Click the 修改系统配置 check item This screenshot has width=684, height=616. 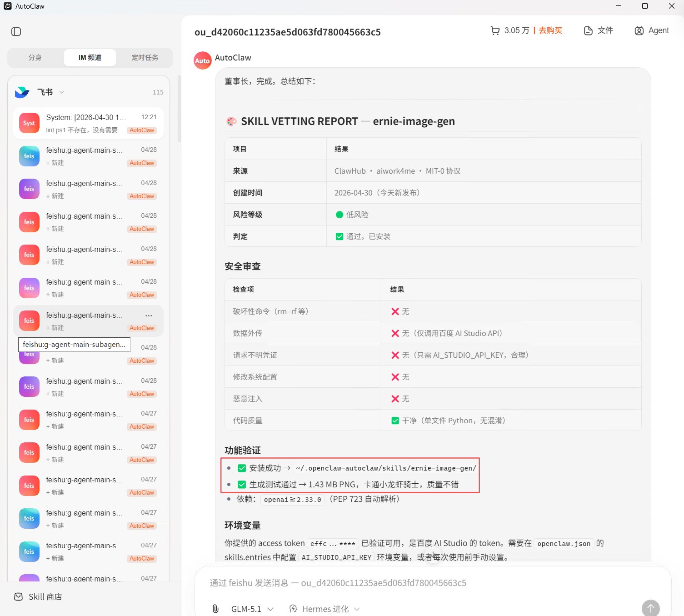pos(255,377)
